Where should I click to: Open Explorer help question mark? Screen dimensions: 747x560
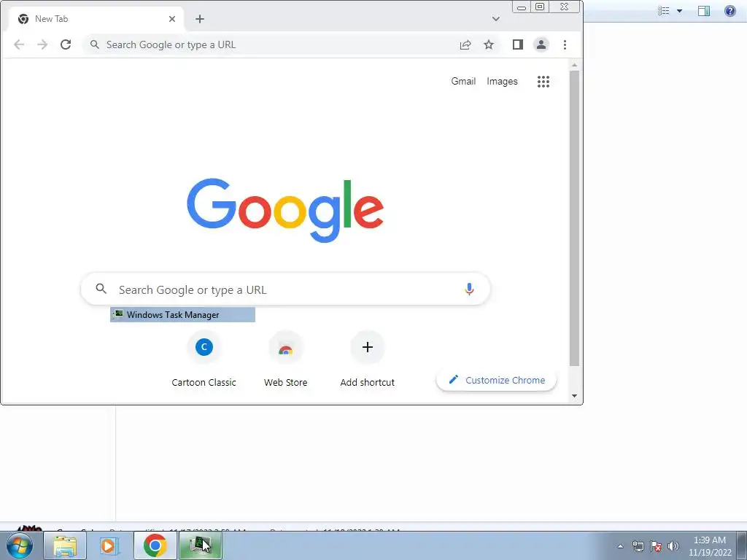tap(729, 10)
